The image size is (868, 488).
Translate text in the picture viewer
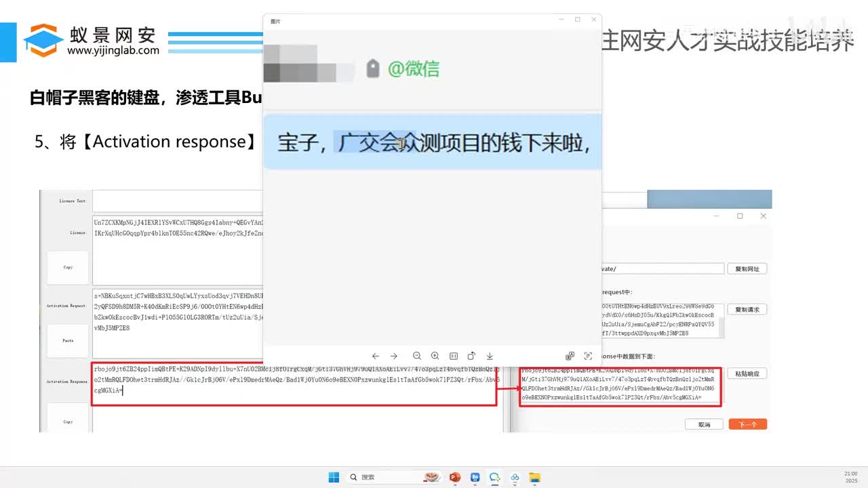570,356
